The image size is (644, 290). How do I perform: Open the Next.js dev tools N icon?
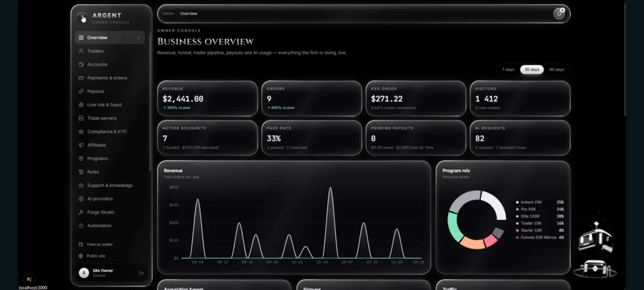tap(29, 279)
